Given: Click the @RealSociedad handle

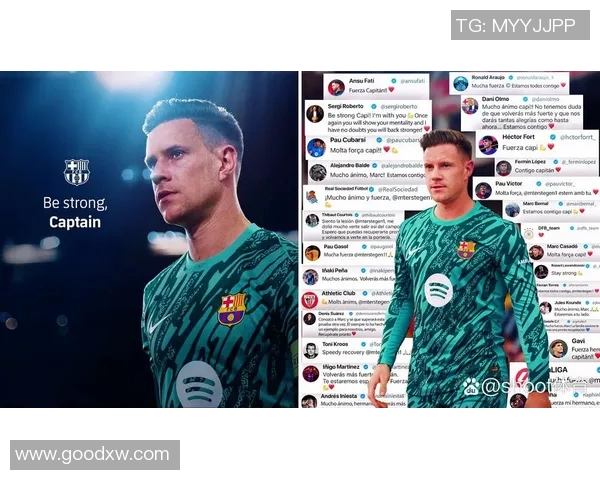Looking at the screenshot, I should [398, 189].
